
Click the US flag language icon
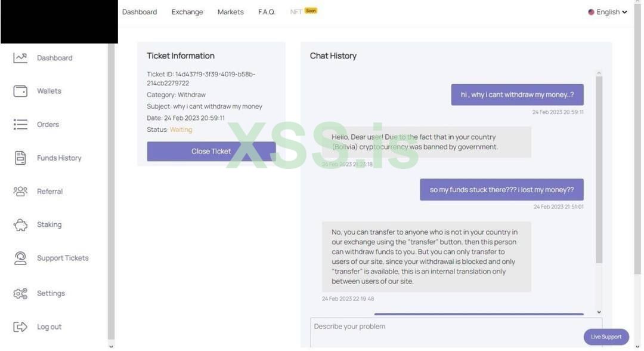point(591,12)
